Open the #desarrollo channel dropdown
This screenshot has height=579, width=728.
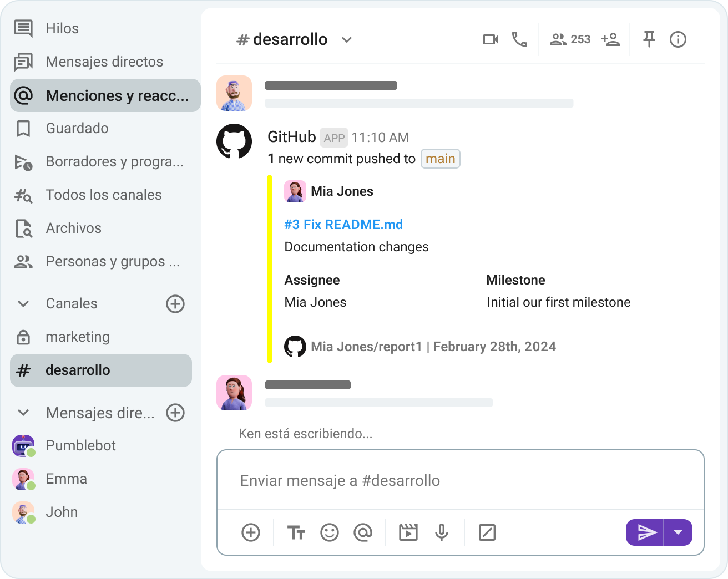(x=347, y=39)
